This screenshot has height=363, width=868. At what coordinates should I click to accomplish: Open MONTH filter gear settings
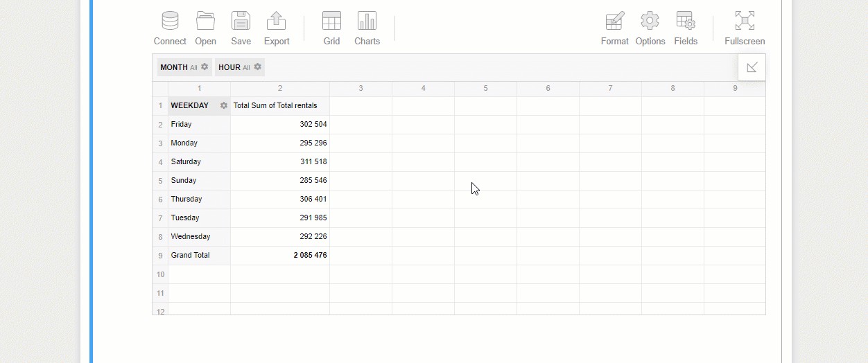[205, 67]
